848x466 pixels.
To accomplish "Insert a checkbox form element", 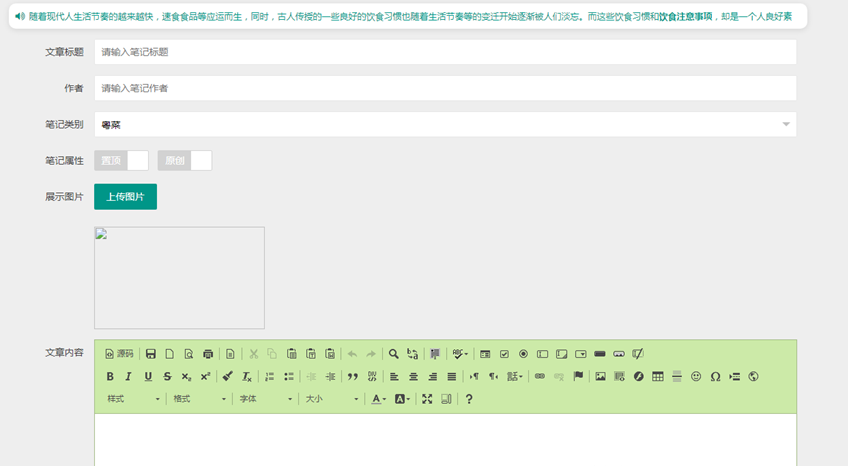I will (504, 354).
